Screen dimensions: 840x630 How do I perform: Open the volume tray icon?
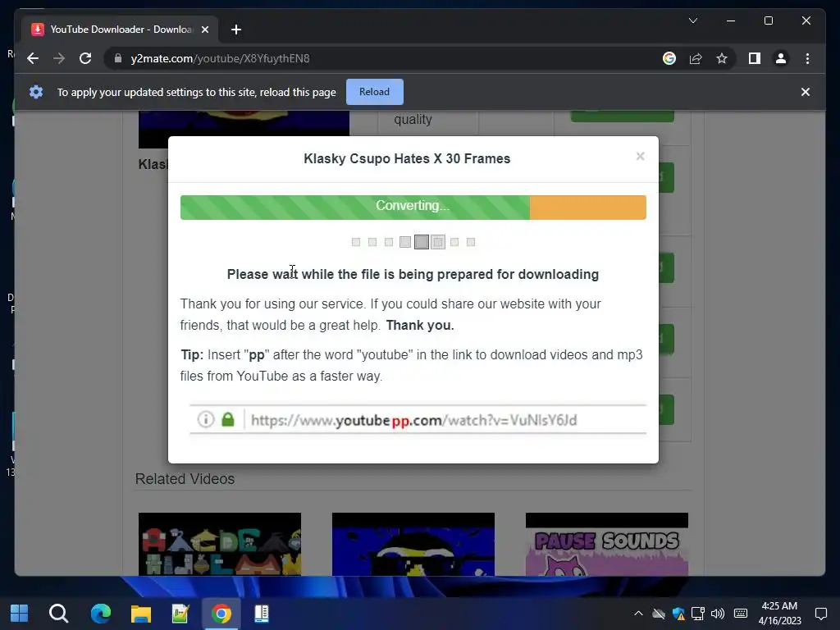[x=717, y=614]
